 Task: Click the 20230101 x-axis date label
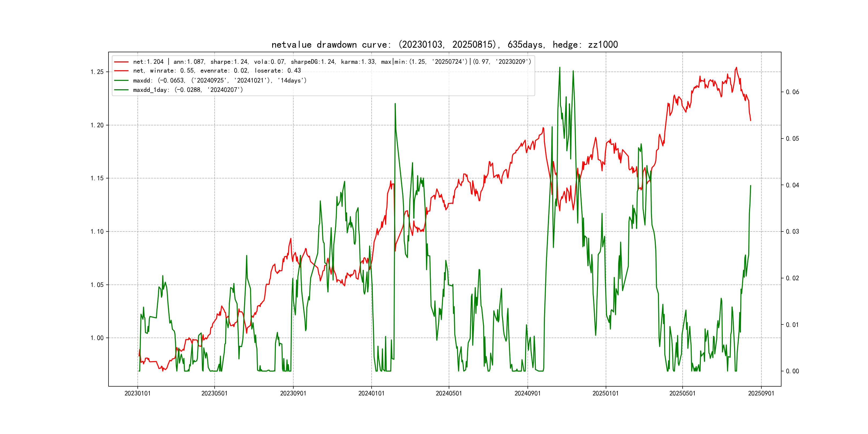point(137,394)
